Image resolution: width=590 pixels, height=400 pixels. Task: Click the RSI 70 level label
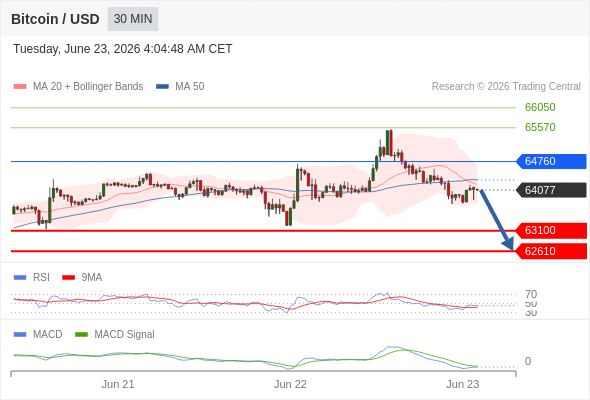coord(531,294)
